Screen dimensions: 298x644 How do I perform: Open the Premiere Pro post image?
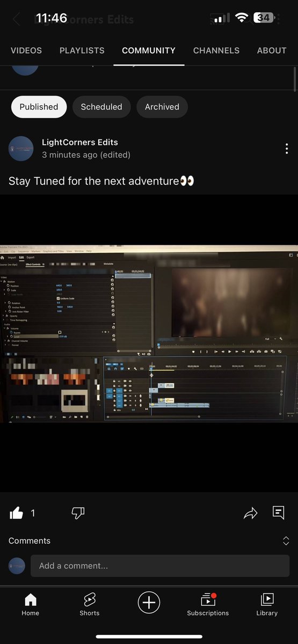(149, 334)
